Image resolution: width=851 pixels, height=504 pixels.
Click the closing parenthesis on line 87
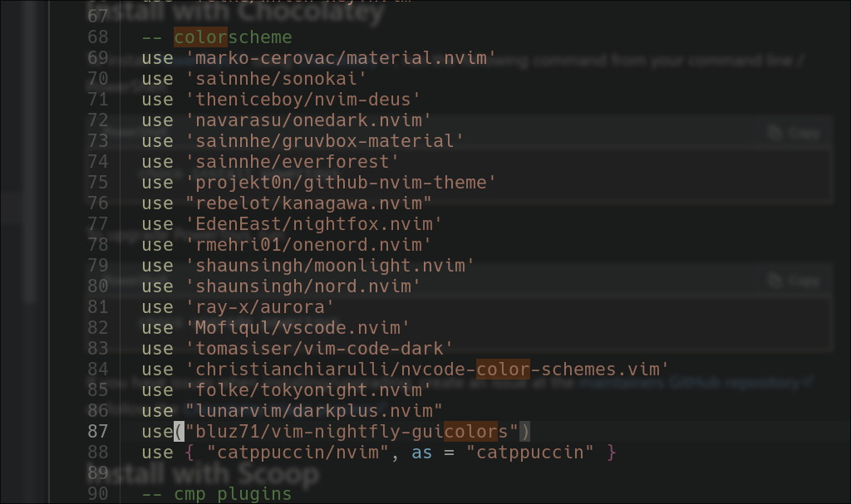(524, 431)
